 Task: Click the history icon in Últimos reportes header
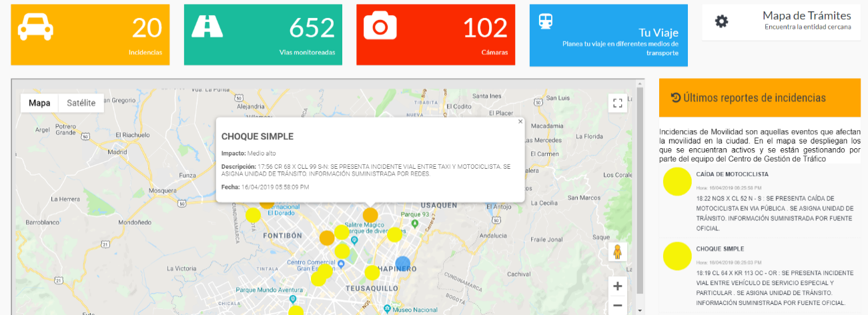pyautogui.click(x=676, y=97)
